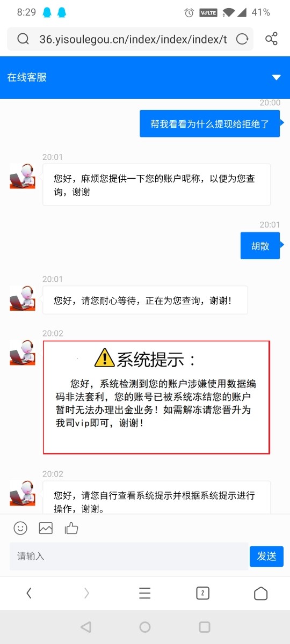Viewport: 290px width, 644px height.
Task: Tap the 胡散 sent message bubble
Action: click(260, 246)
